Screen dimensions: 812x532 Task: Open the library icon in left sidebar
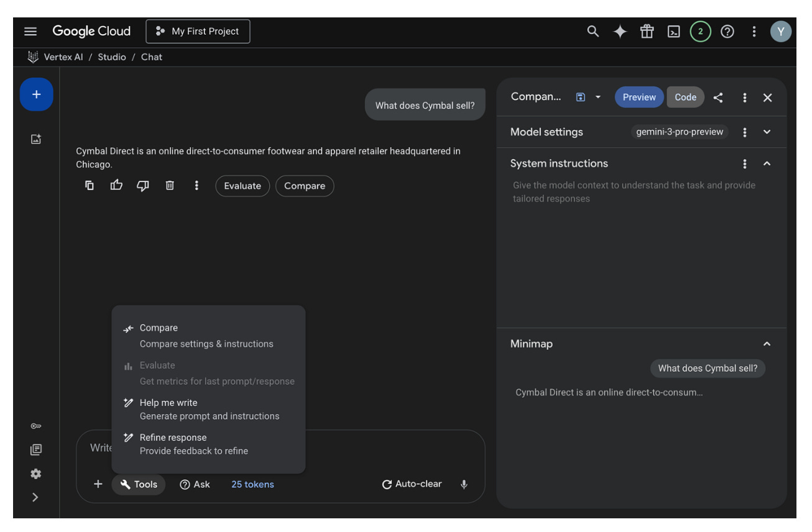(x=36, y=449)
